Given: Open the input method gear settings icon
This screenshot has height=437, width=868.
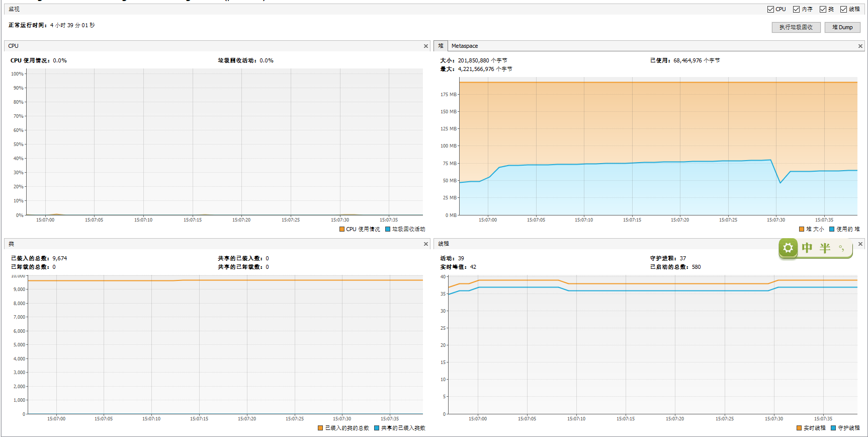Looking at the screenshot, I should coord(788,248).
